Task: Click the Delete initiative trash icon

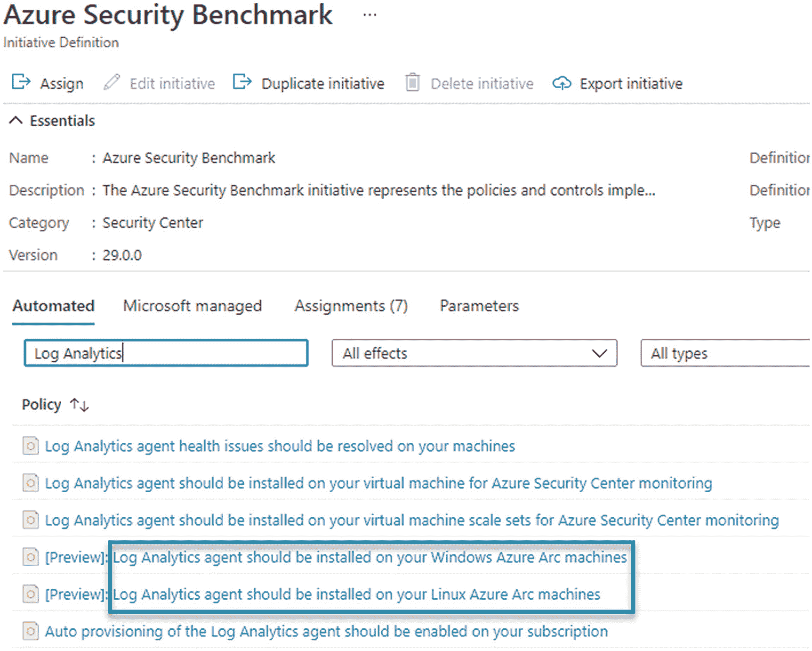Action: coord(412,82)
